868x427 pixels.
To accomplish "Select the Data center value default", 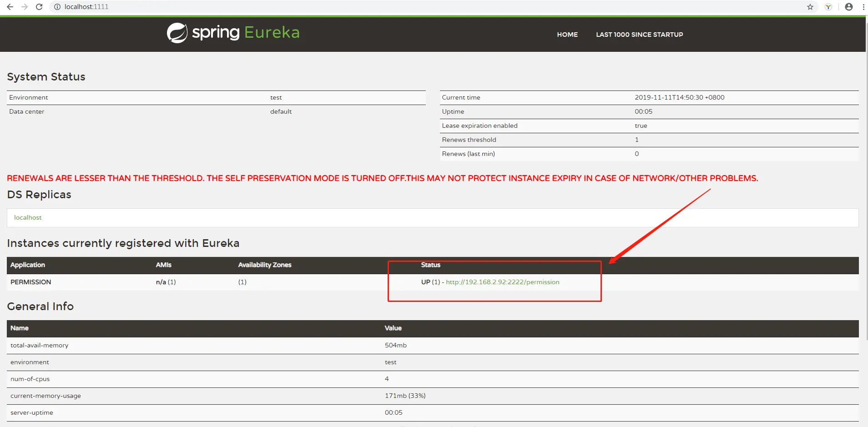I will pyautogui.click(x=281, y=111).
